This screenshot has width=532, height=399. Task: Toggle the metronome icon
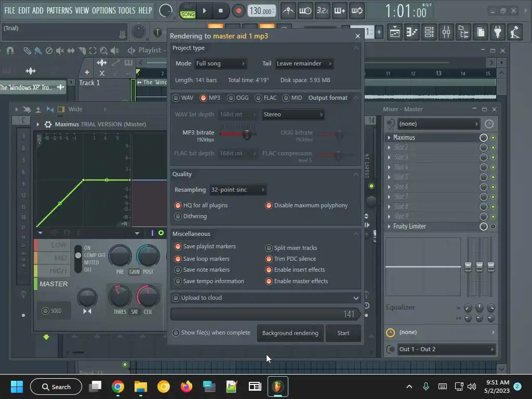(x=288, y=11)
